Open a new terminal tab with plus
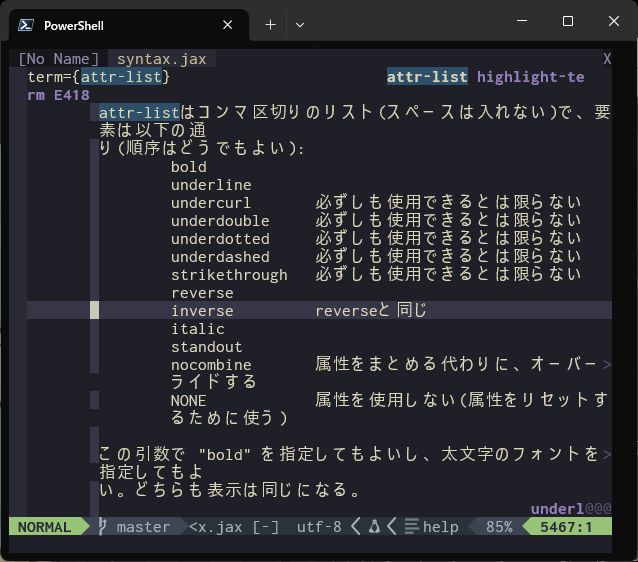This screenshot has height=562, width=638. 270,25
